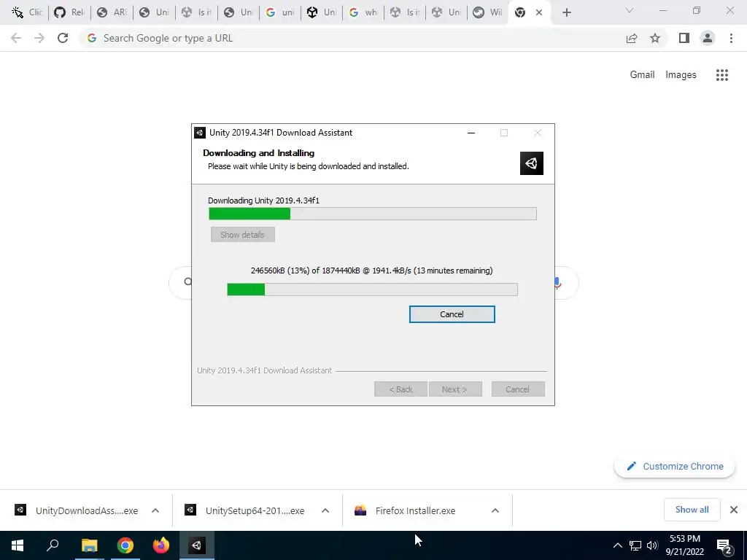The height and width of the screenshot is (560, 747).
Task: Click the Unity icon in the dialog title bar
Action: pos(200,133)
